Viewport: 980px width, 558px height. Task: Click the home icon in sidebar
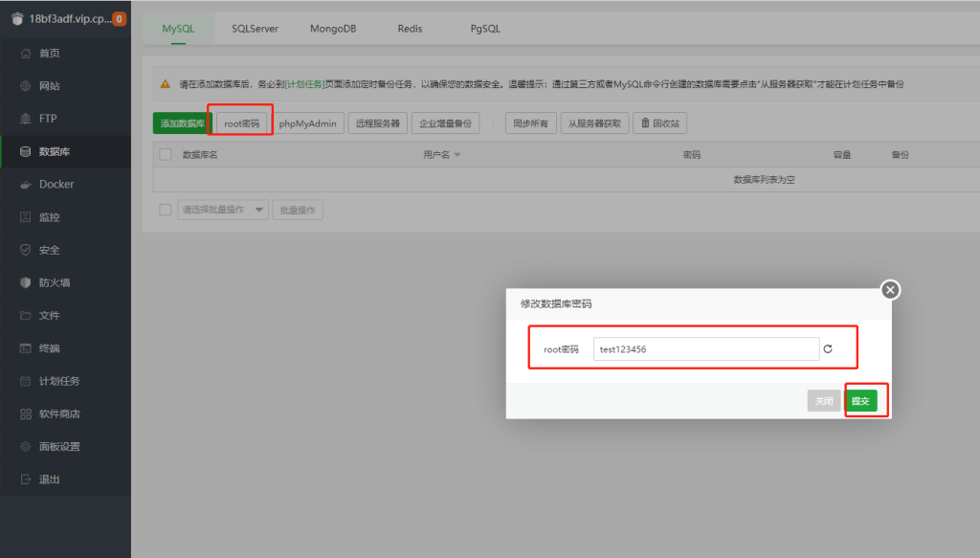[26, 54]
